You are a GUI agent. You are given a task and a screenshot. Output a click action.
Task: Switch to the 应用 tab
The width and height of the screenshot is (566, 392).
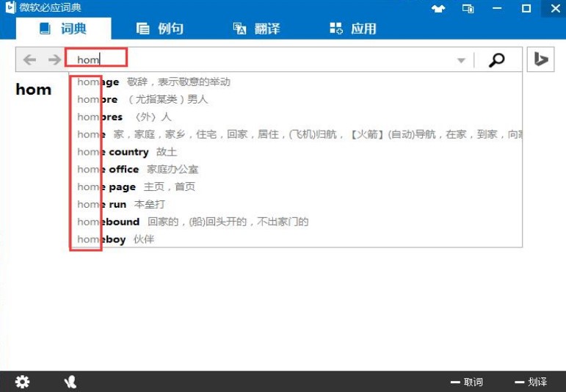coord(353,29)
